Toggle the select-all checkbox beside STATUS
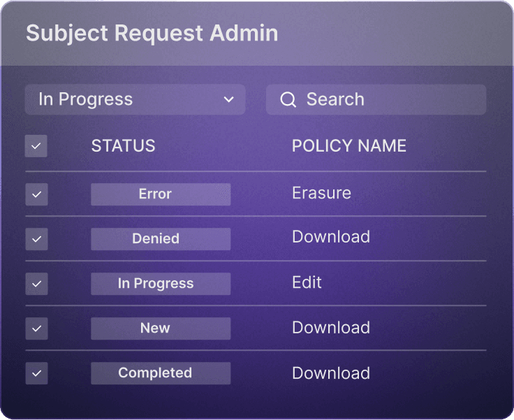Image resolution: width=514 pixels, height=420 pixels. point(36,146)
